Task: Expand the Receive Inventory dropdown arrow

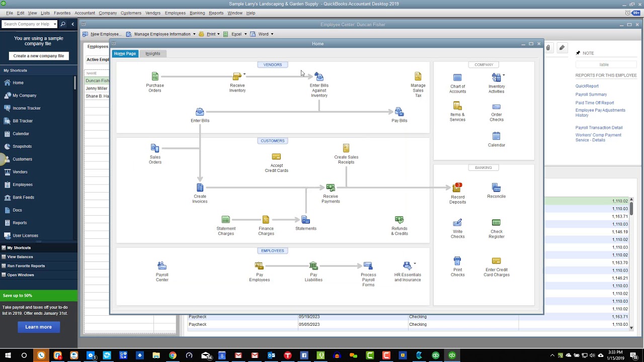Action: click(x=245, y=74)
